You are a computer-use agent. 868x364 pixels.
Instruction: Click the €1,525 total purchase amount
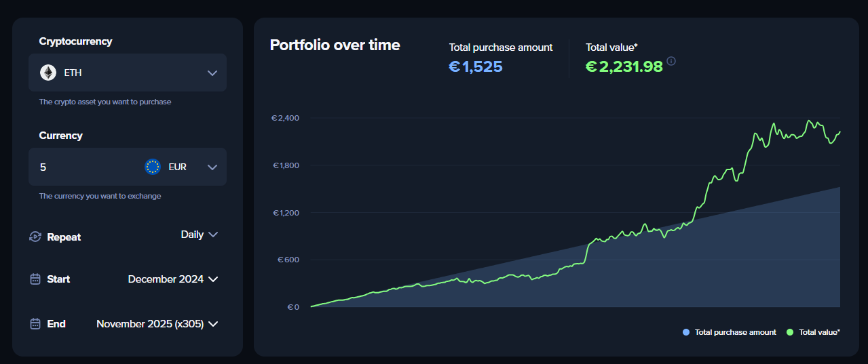pos(476,66)
